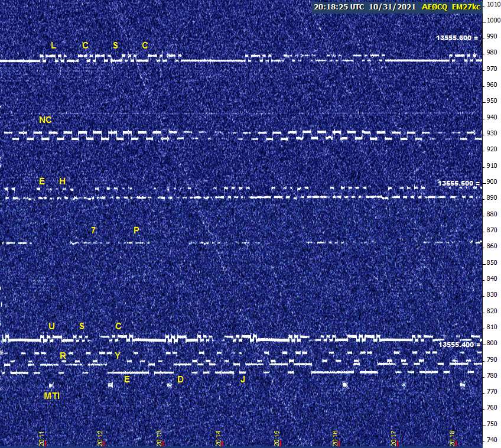Select the D label below the traces

[180, 379]
